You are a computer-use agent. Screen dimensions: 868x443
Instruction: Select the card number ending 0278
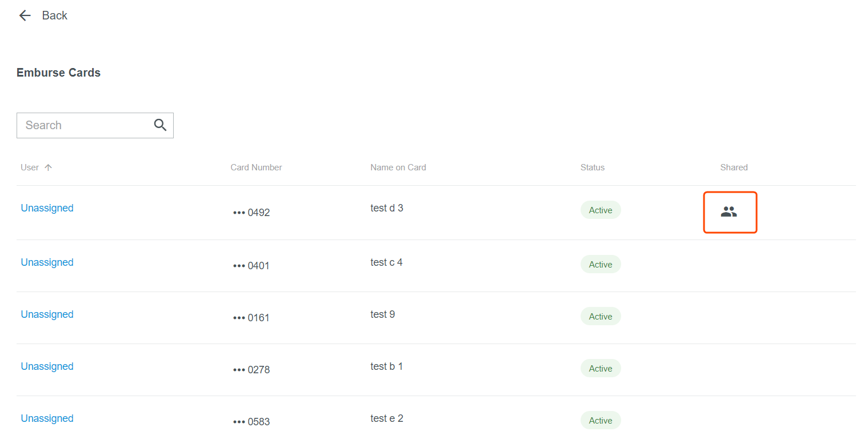coord(251,370)
